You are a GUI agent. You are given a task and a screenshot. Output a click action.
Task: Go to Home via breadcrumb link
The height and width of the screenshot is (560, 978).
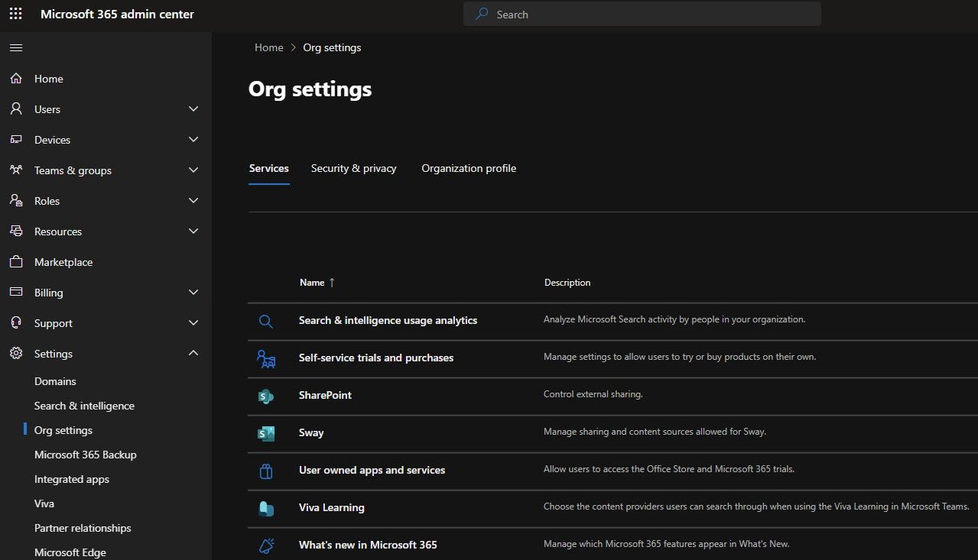coord(268,47)
